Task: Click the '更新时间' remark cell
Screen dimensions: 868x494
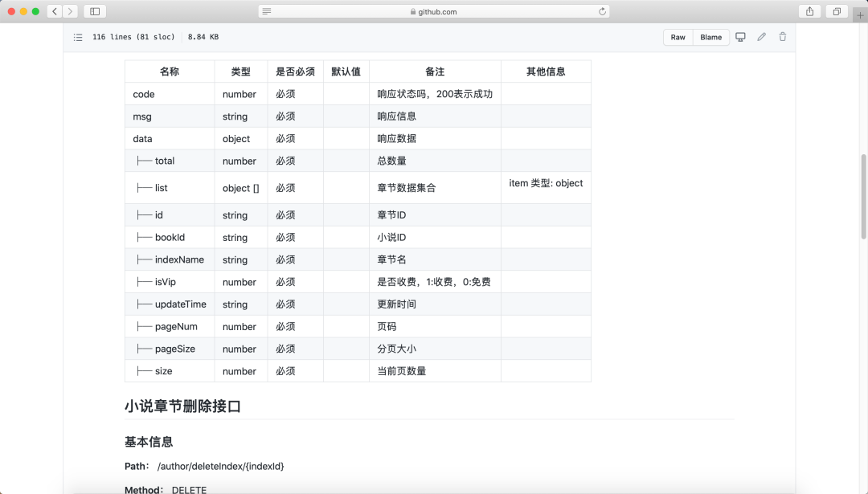Action: (435, 304)
